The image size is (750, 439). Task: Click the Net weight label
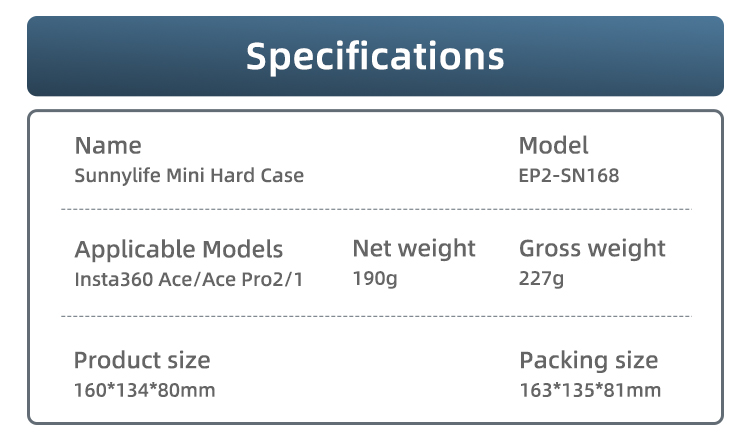click(x=414, y=248)
